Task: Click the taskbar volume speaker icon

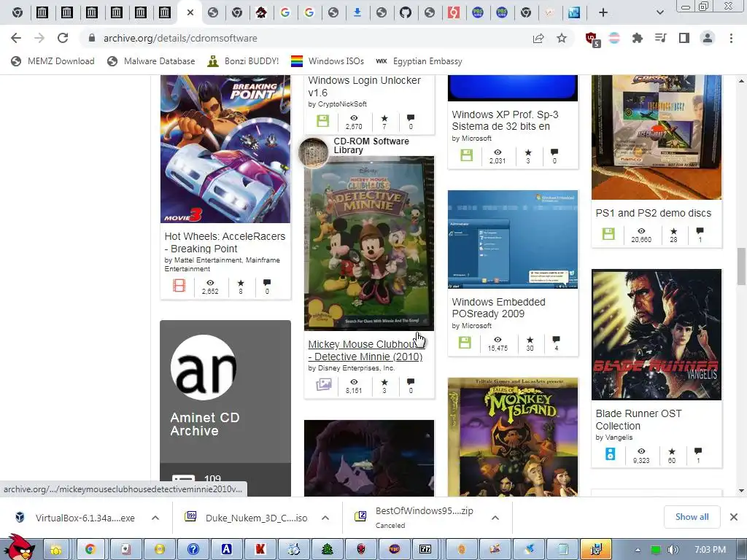Action: pos(673,550)
